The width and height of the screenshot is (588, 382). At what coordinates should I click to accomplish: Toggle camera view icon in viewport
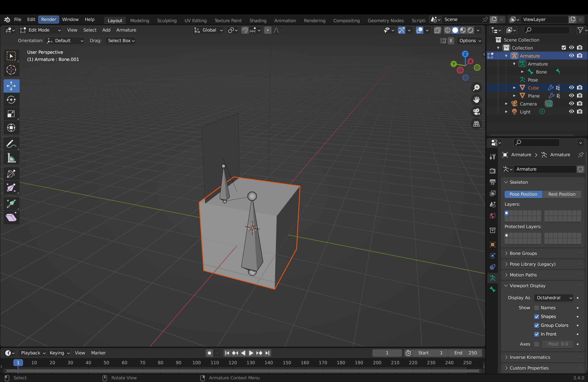[476, 112]
